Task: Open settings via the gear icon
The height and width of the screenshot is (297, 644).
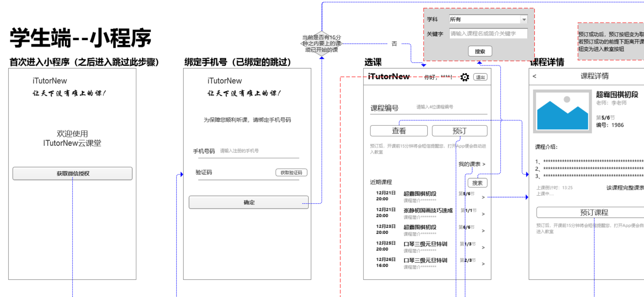Action: [x=465, y=77]
